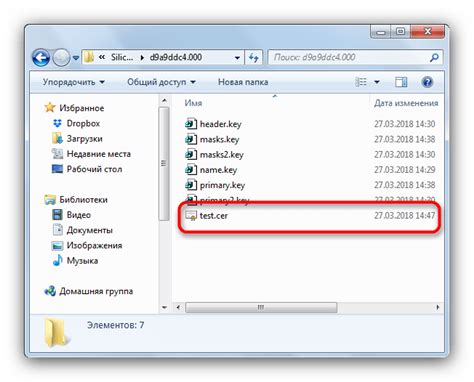
Task: Select the name.key file
Action: tap(218, 170)
